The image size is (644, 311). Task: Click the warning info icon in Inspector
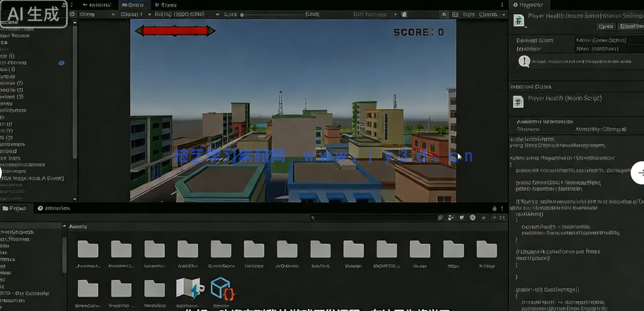[x=524, y=61]
